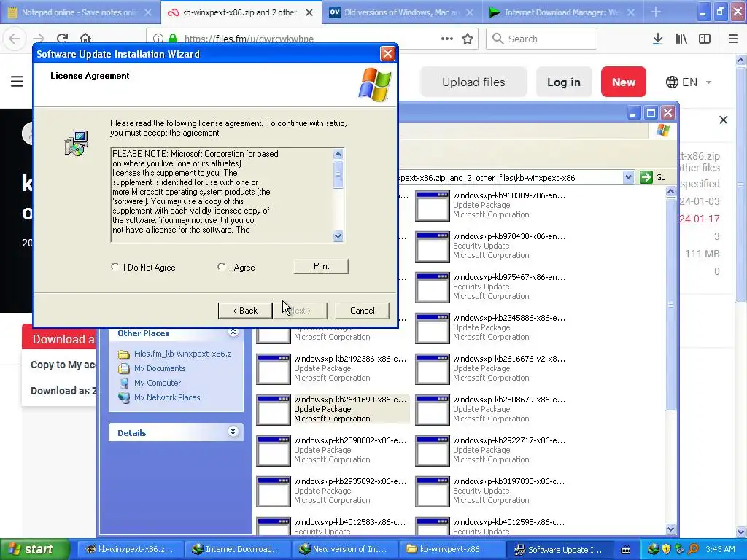Click Log in on Files.fm
The height and width of the screenshot is (560, 747).
click(564, 82)
